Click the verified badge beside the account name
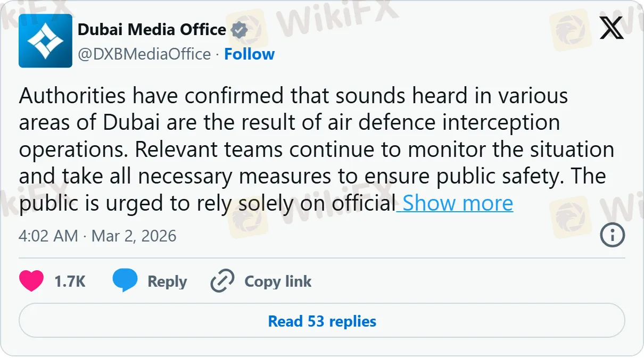The image size is (644, 358). [240, 30]
